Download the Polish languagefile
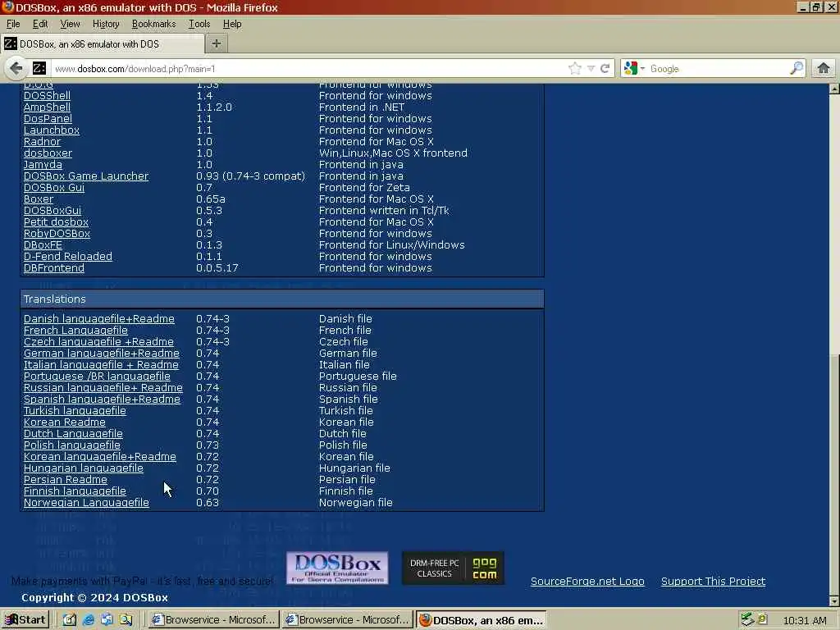This screenshot has width=840, height=630. click(72, 445)
